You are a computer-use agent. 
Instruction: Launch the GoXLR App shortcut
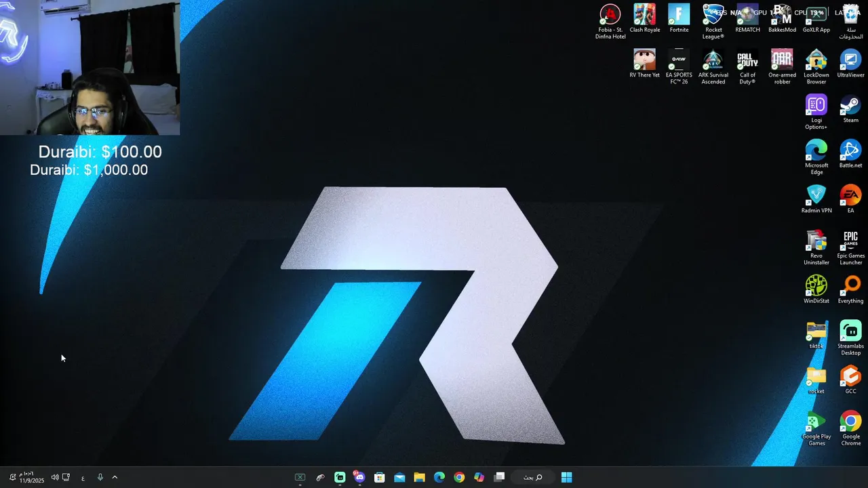tap(816, 18)
